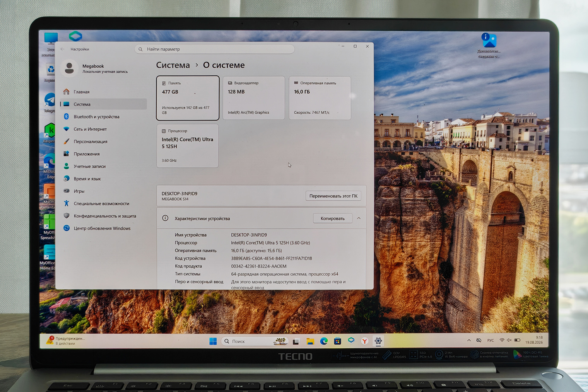This screenshot has height=392, width=588.
Task: Open the teal hexagon app in taskbar
Action: tap(351, 340)
